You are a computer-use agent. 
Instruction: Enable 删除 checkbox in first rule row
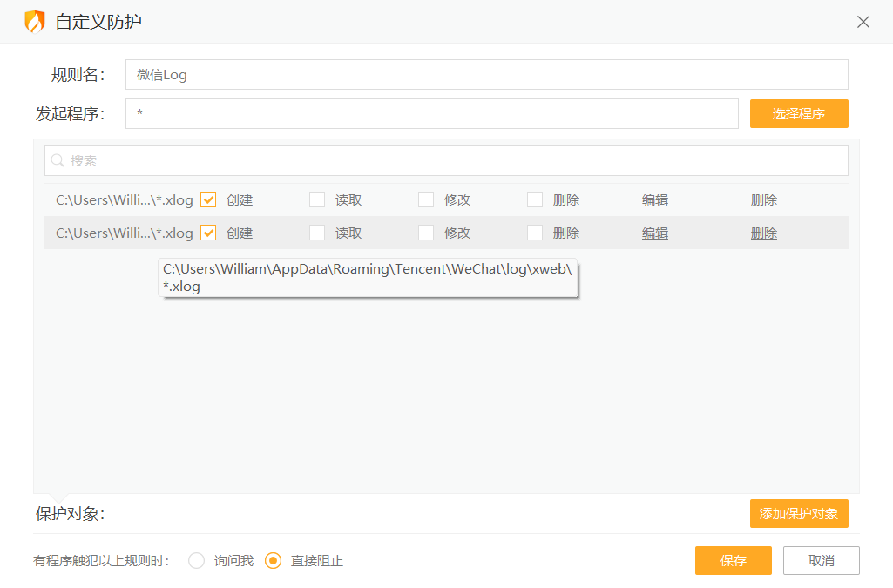[x=535, y=199]
